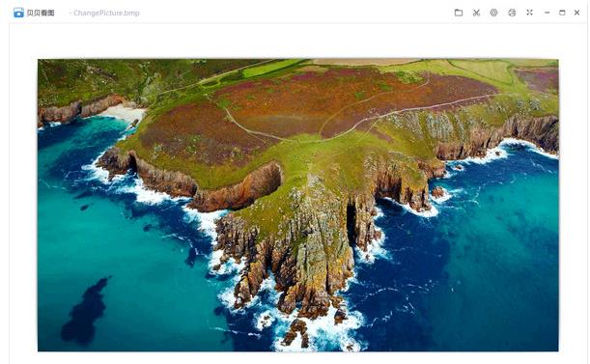Click the blue app logo icon

point(18,13)
